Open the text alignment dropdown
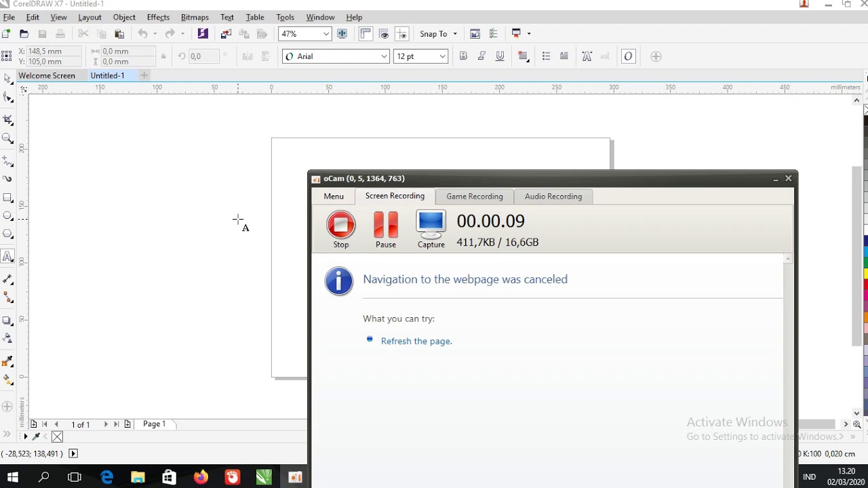The width and height of the screenshot is (868, 488). (x=523, y=56)
